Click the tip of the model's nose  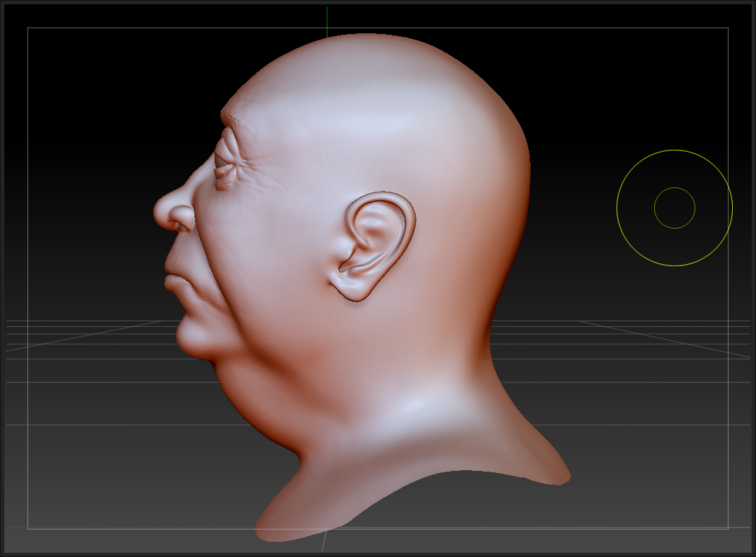click(x=160, y=213)
